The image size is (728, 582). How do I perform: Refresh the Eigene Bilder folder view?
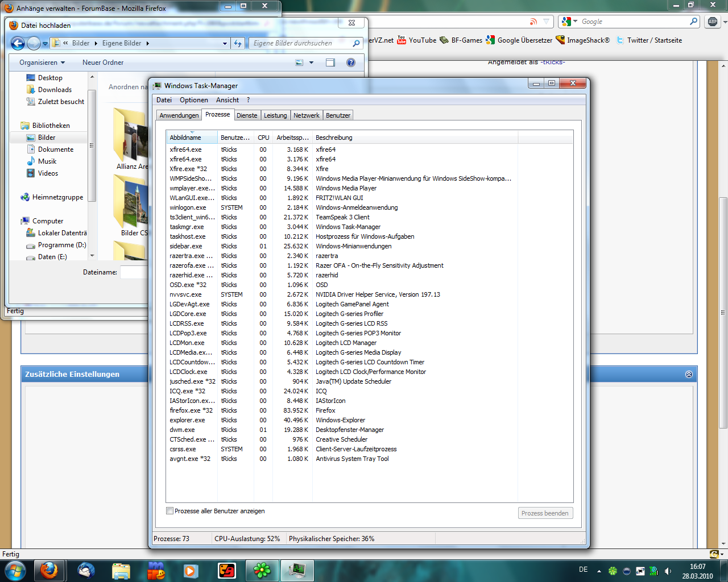238,43
